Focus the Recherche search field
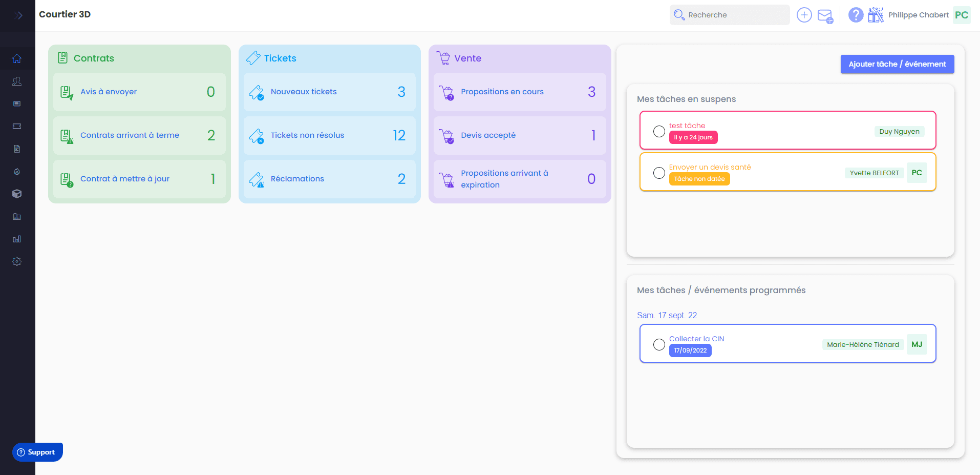980x475 pixels. click(x=732, y=15)
